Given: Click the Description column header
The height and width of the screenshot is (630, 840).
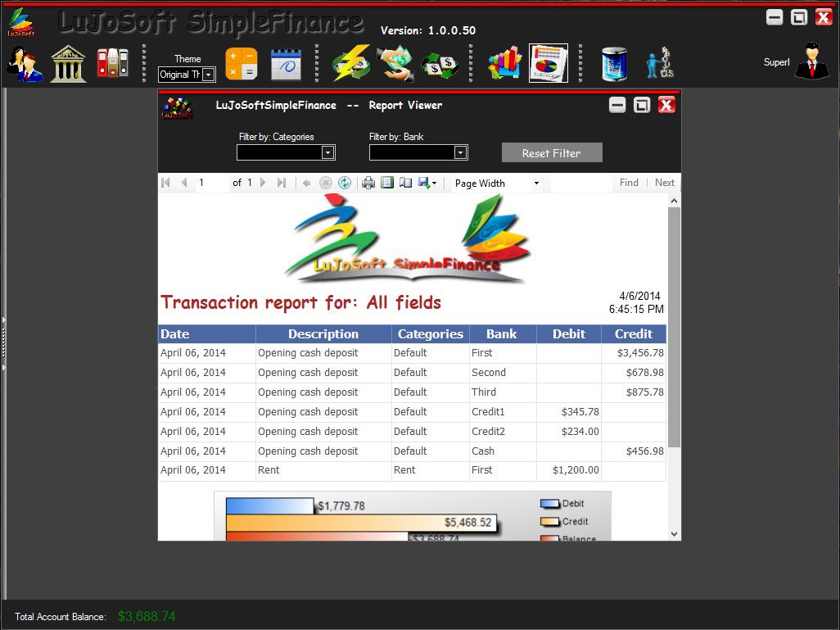Looking at the screenshot, I should click(323, 334).
